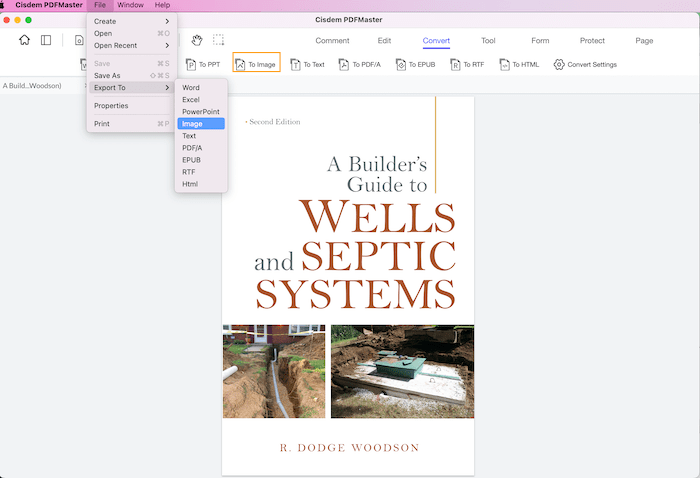The image size is (700, 478).
Task: Click the To RTF icon
Action: [455, 65]
